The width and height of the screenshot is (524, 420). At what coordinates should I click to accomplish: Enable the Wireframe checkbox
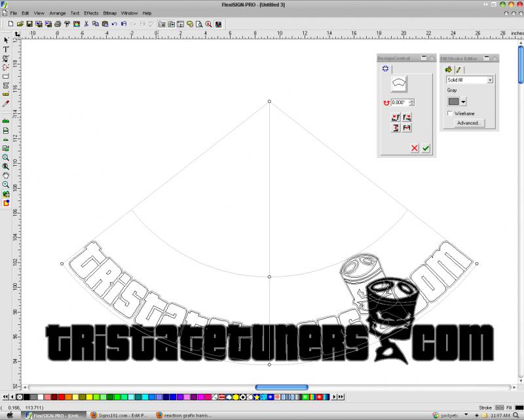pos(450,113)
